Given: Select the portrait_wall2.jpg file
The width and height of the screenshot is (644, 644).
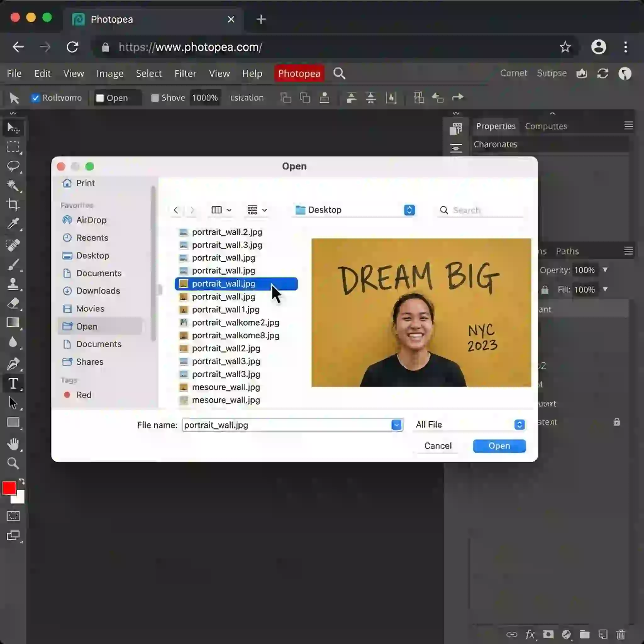Looking at the screenshot, I should (x=226, y=348).
